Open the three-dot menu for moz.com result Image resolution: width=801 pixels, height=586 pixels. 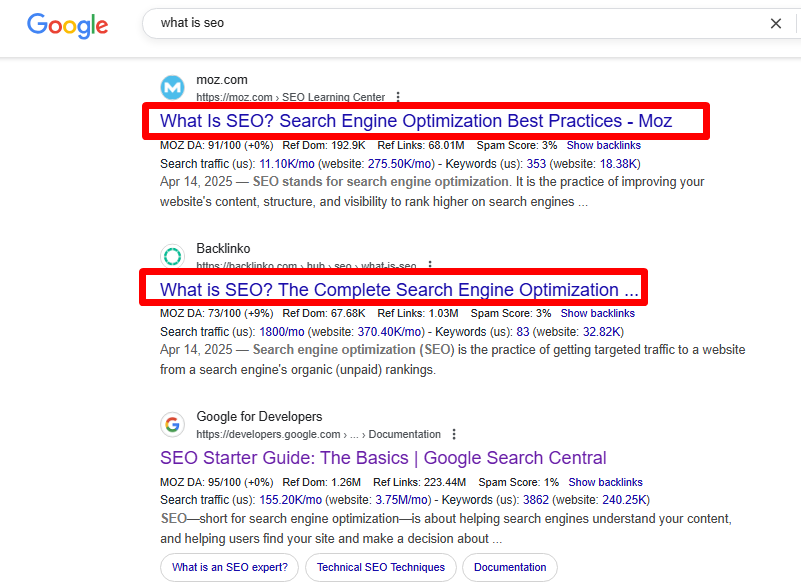397,97
